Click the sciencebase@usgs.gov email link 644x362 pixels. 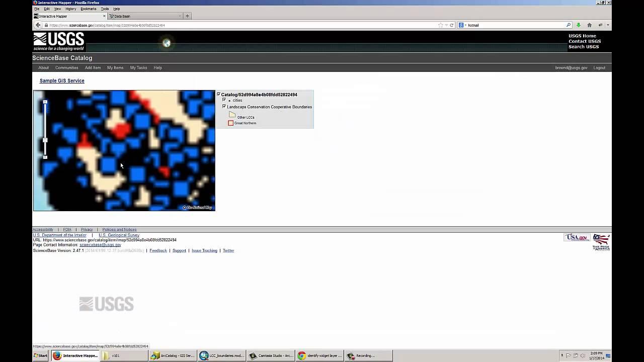pyautogui.click(x=100, y=245)
